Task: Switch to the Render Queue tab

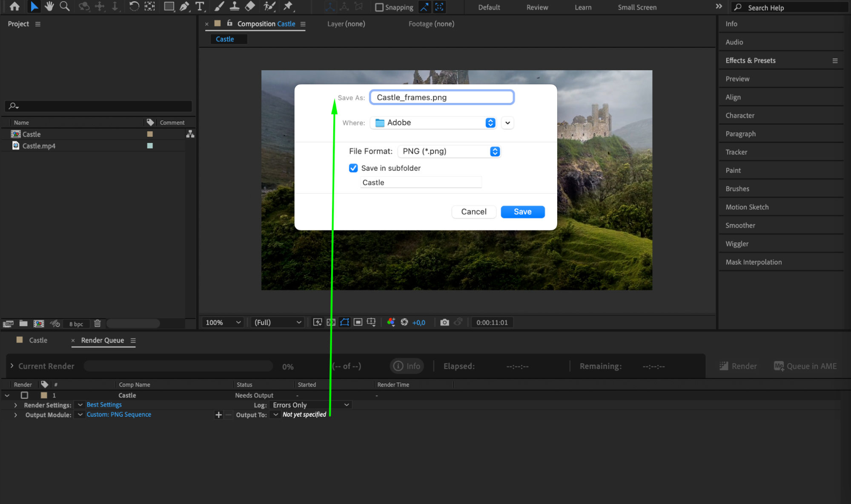Action: point(102,340)
